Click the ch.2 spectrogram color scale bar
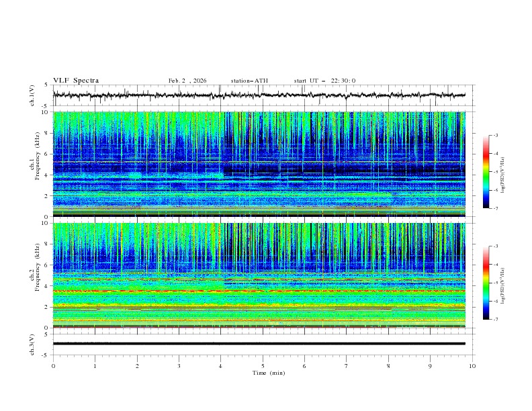This screenshot has height=411, width=532. (486, 283)
